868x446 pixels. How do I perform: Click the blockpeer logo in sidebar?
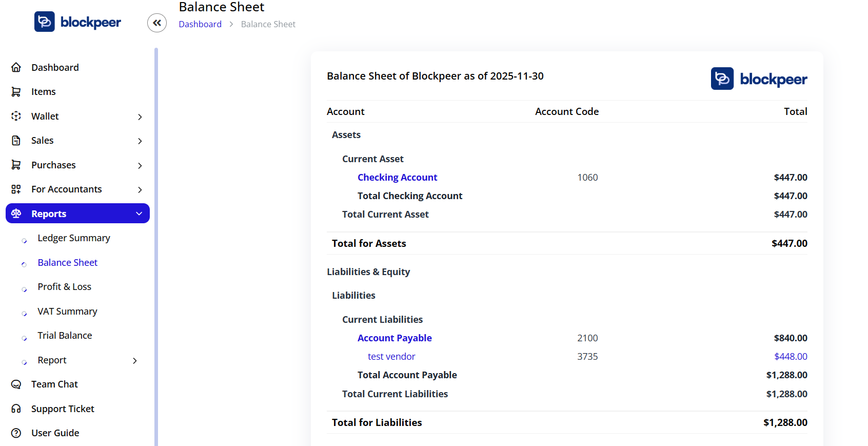pyautogui.click(x=78, y=22)
